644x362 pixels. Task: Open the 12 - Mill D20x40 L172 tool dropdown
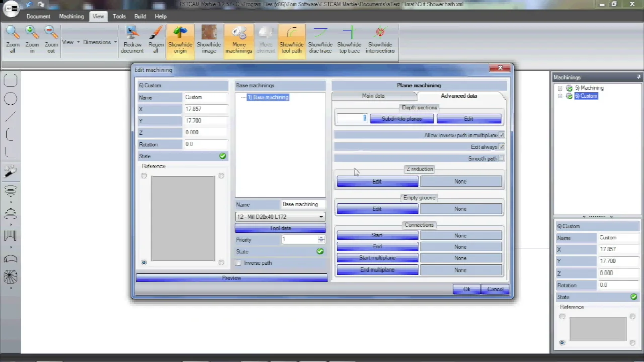click(x=280, y=217)
